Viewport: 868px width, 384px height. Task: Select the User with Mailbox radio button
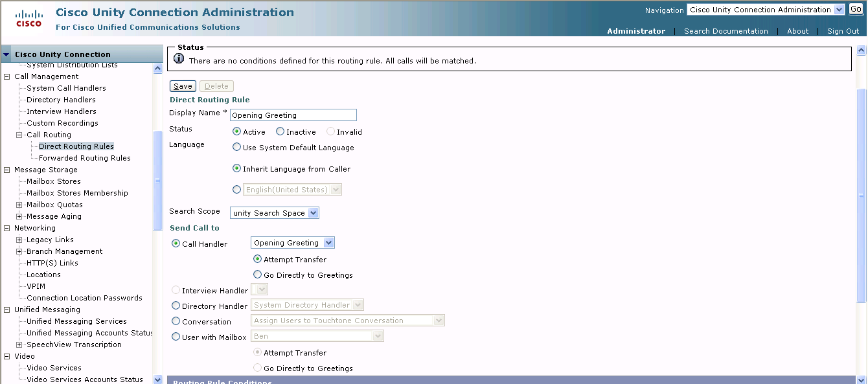pos(176,337)
